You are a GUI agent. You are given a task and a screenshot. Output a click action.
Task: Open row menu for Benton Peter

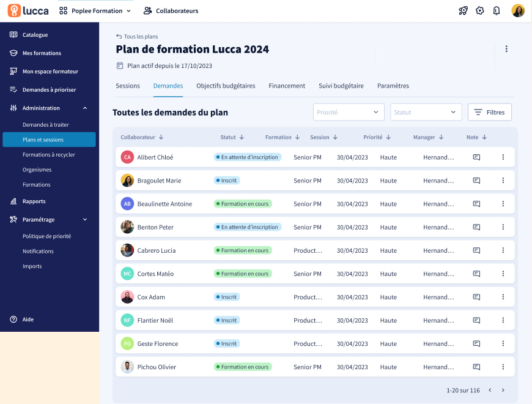503,227
